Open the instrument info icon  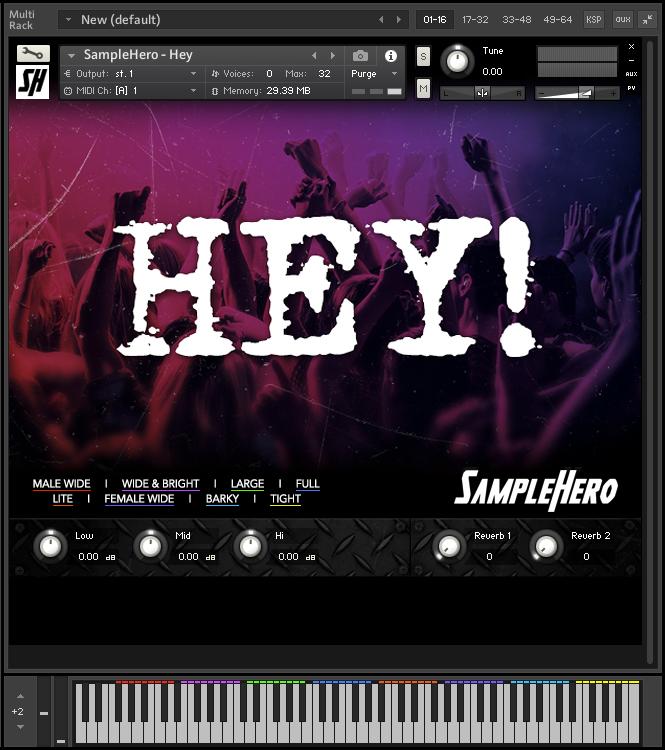(x=391, y=56)
